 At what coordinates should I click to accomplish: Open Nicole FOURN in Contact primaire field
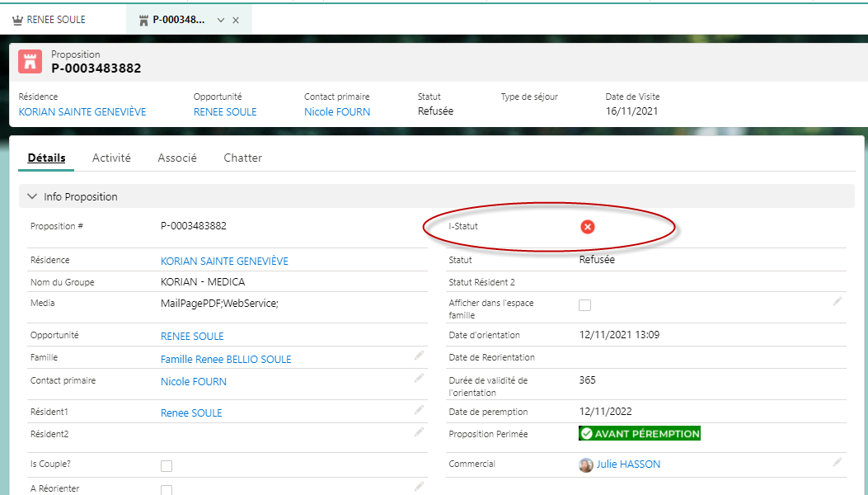click(x=193, y=382)
